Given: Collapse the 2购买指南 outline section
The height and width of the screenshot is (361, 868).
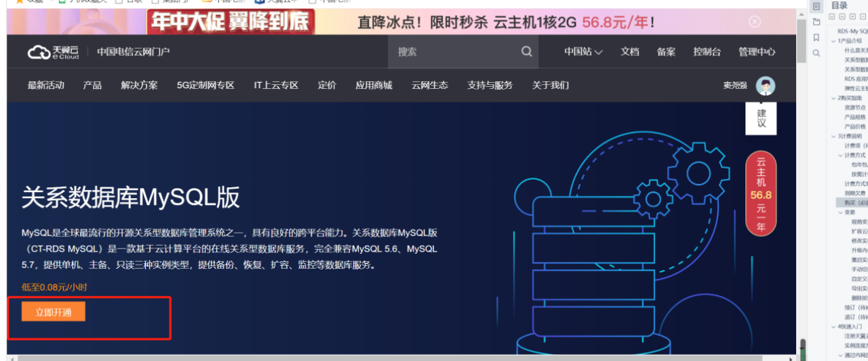Looking at the screenshot, I should coord(833,98).
